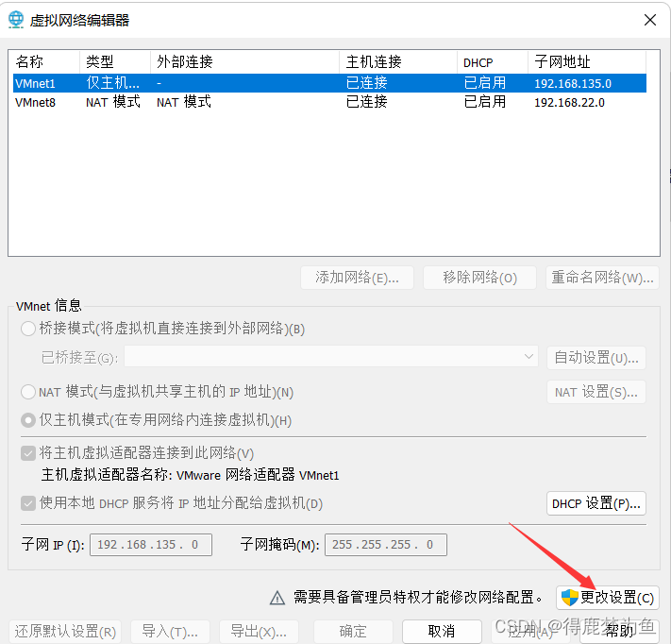Click the 重命名网络(W)... button
Image resolution: width=671 pixels, height=644 pixels.
tap(602, 278)
